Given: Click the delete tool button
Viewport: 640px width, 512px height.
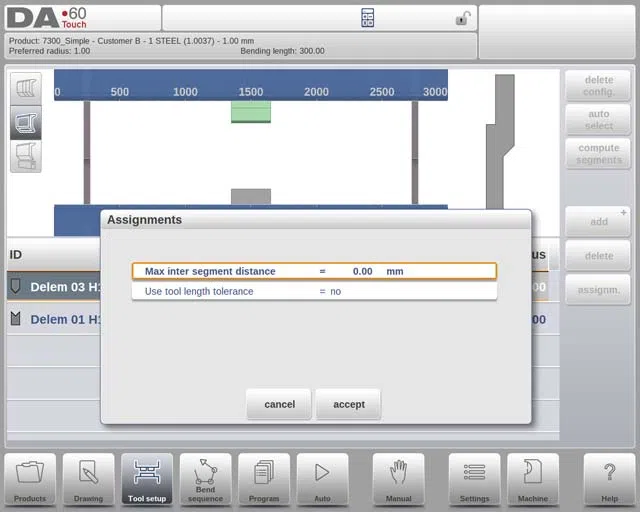Looking at the screenshot, I should (x=598, y=256).
